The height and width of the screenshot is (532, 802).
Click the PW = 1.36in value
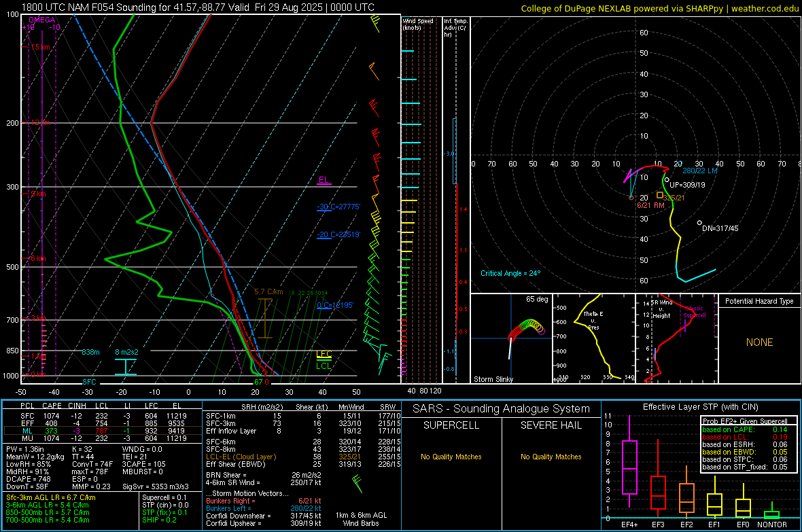tap(27, 449)
